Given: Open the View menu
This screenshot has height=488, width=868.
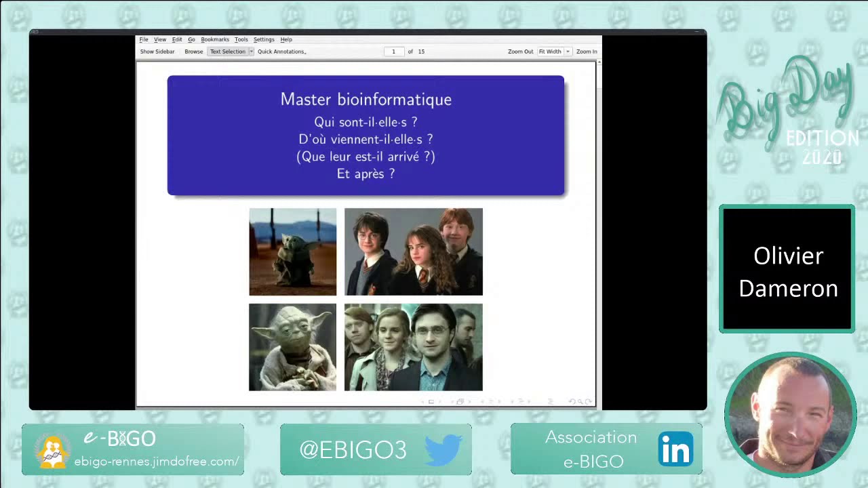Looking at the screenshot, I should [x=160, y=39].
